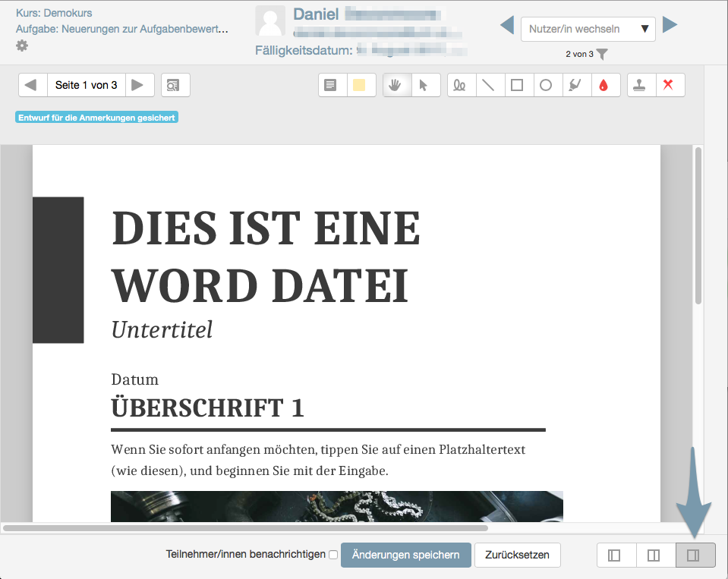Image resolution: width=728 pixels, height=579 pixels.
Task: Select the comment tool icon
Action: tap(331, 85)
